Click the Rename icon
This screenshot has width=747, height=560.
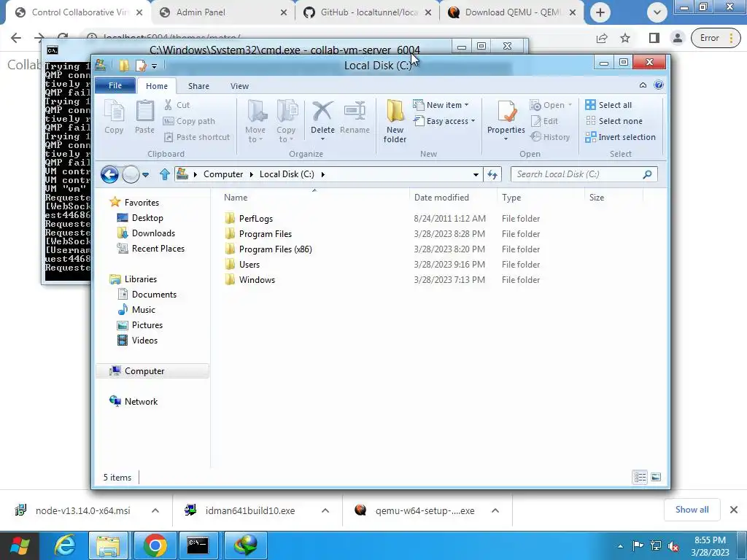[355, 117]
